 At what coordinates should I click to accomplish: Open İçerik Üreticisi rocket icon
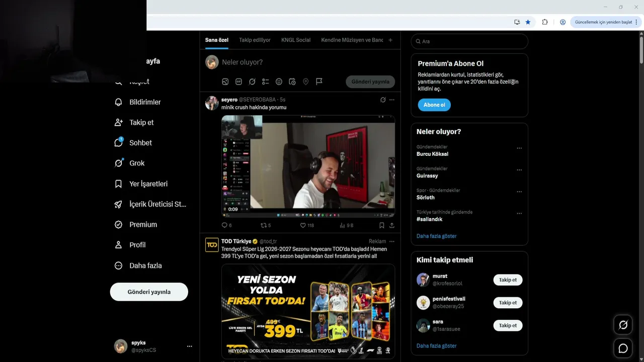(x=118, y=204)
